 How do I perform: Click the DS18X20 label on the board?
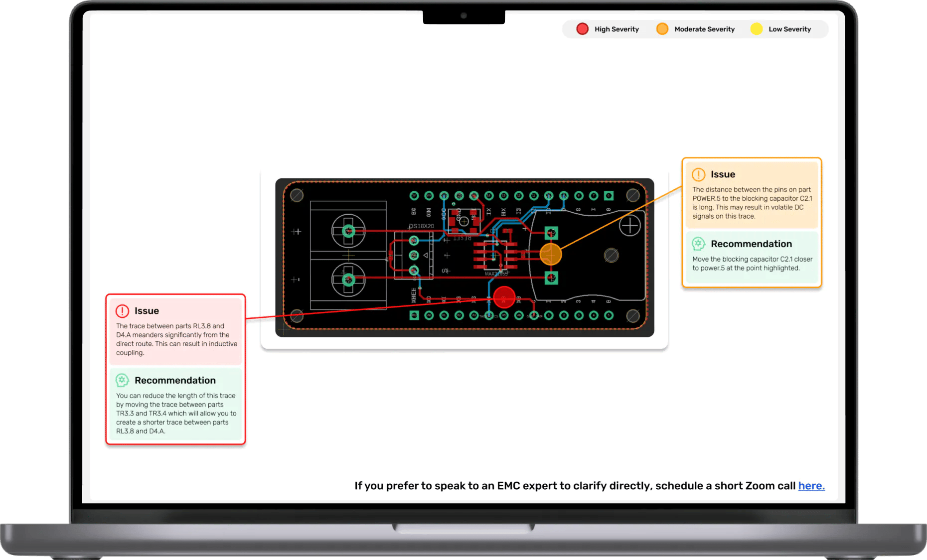click(421, 226)
